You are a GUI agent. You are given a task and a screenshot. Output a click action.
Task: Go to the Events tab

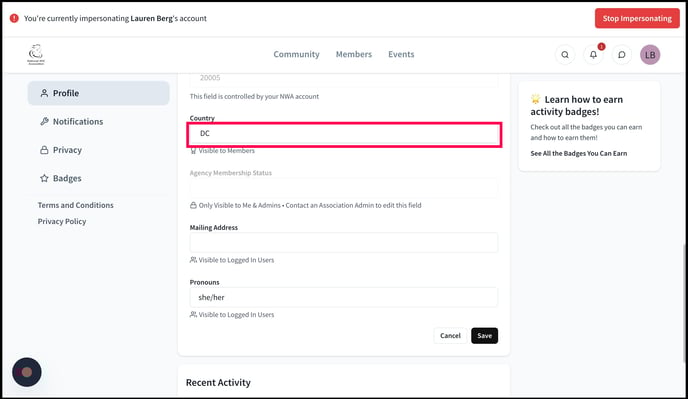401,54
